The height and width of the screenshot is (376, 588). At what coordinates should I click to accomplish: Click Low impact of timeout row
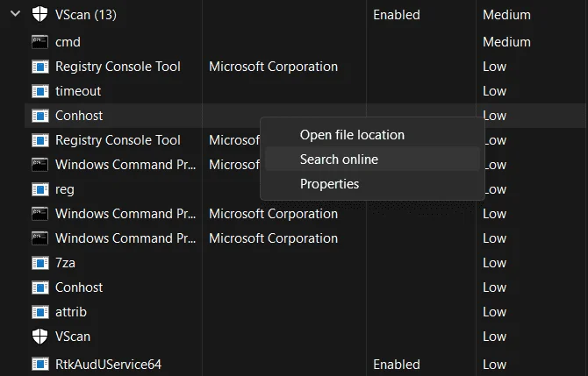pyautogui.click(x=495, y=91)
